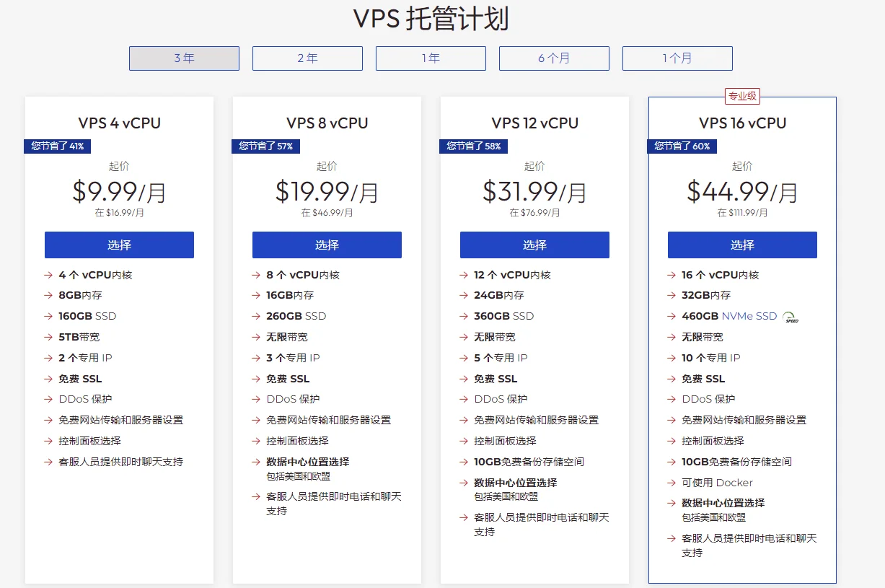Click the $31.99/月 price
This screenshot has width=885, height=588.
point(534,191)
